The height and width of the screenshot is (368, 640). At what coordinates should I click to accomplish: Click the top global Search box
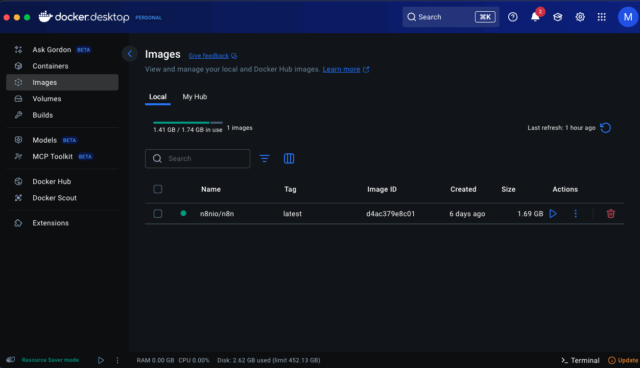point(451,17)
